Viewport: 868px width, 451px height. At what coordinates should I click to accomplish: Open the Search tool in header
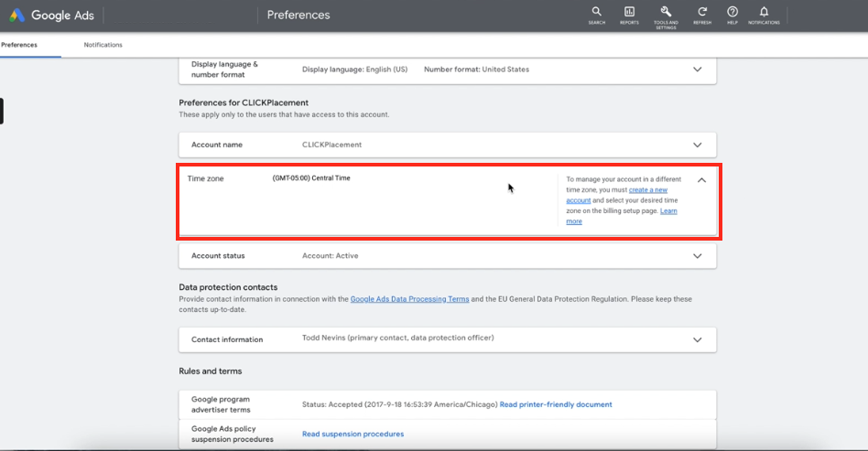[596, 13]
